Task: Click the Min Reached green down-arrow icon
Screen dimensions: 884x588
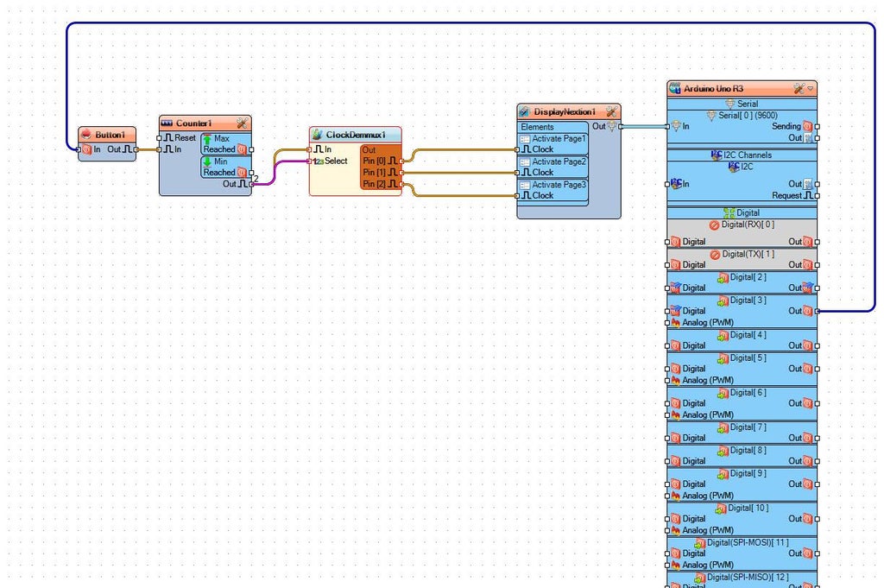Action: (207, 161)
